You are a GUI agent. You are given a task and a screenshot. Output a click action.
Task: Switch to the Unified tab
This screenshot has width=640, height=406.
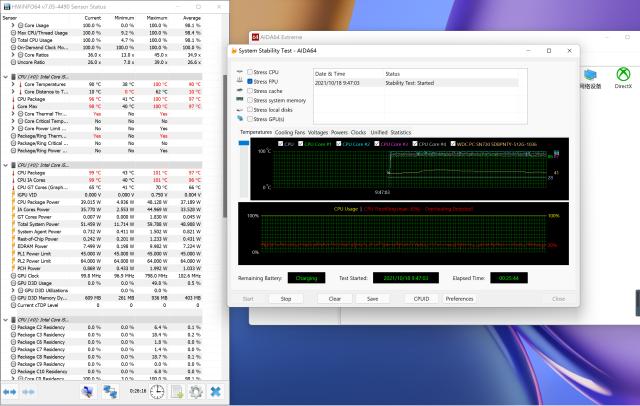coord(379,132)
